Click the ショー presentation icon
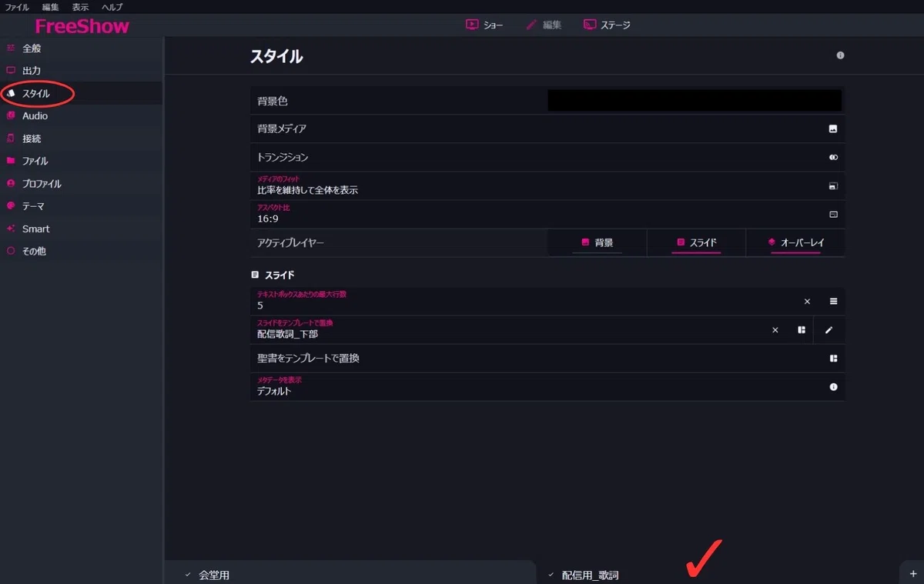 (472, 25)
